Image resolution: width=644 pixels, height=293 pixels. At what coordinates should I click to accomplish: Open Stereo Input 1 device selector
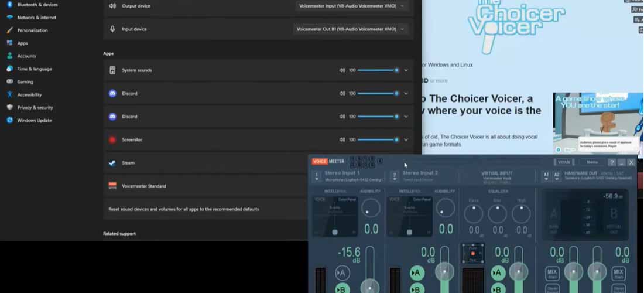(x=316, y=177)
